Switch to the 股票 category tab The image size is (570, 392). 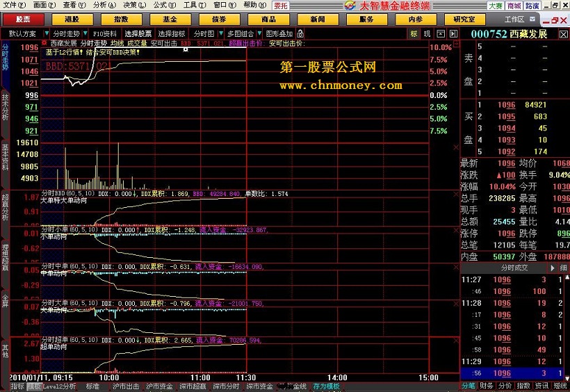pyautogui.click(x=23, y=19)
